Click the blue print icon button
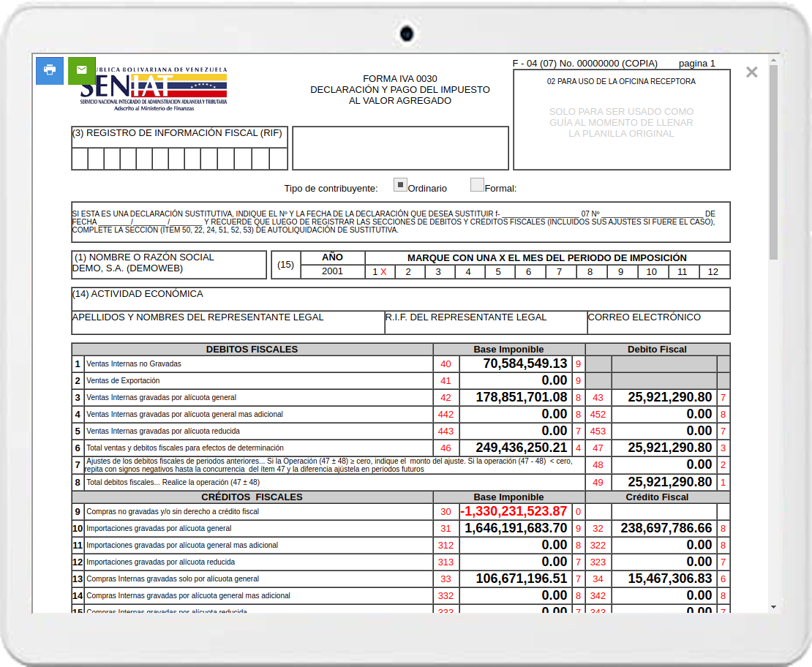 coord(50,70)
